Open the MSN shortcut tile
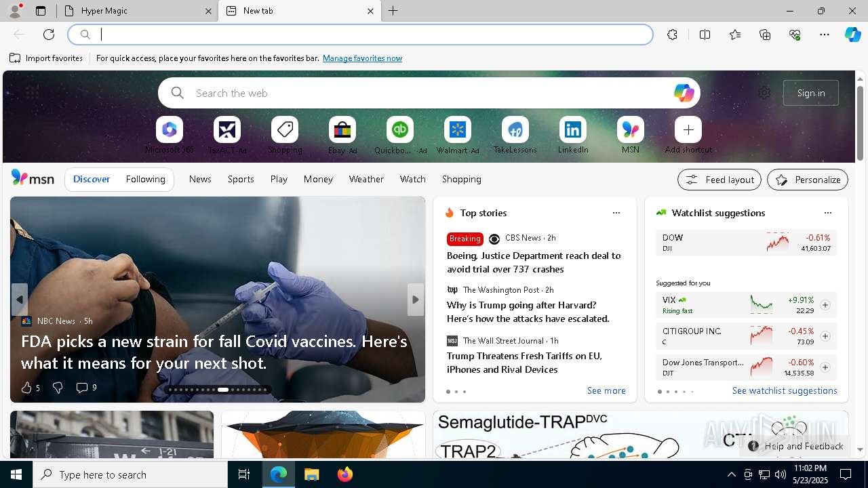This screenshot has height=488, width=868. [x=631, y=135]
